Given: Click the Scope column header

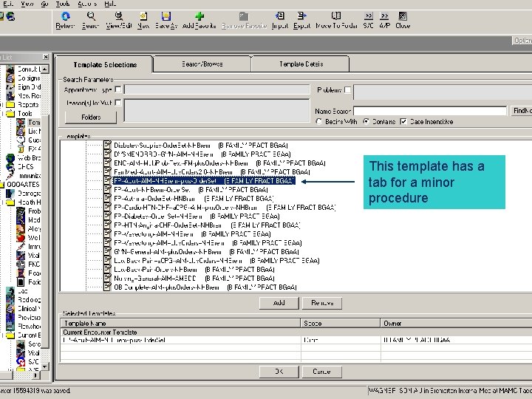Looking at the screenshot, I should 341,324.
